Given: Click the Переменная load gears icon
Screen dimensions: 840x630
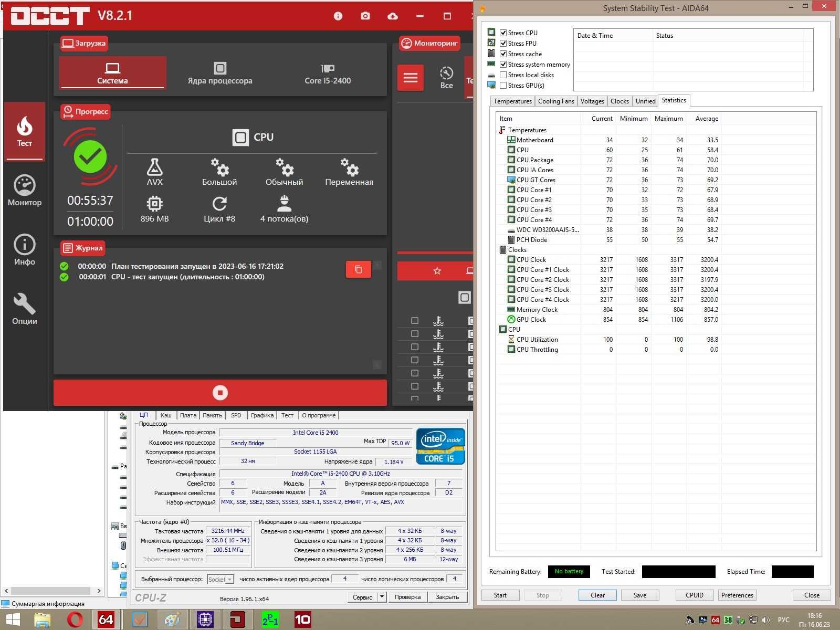Looking at the screenshot, I should coord(349,167).
